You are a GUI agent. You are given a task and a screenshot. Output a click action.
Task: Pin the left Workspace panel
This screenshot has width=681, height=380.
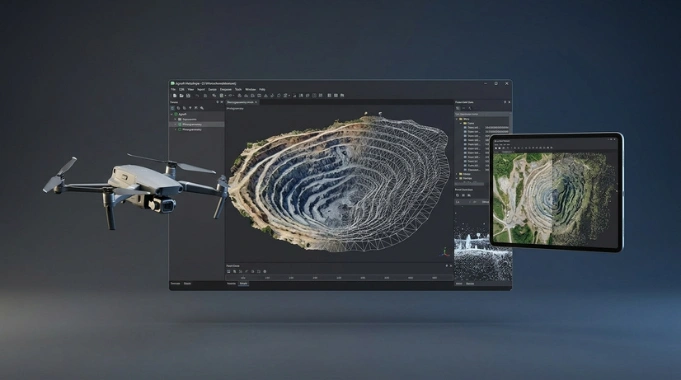(x=218, y=102)
